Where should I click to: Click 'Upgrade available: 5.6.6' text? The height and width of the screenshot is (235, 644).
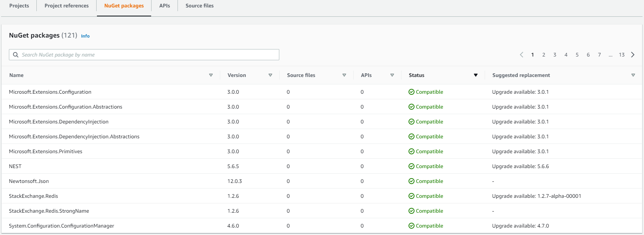(x=520, y=166)
